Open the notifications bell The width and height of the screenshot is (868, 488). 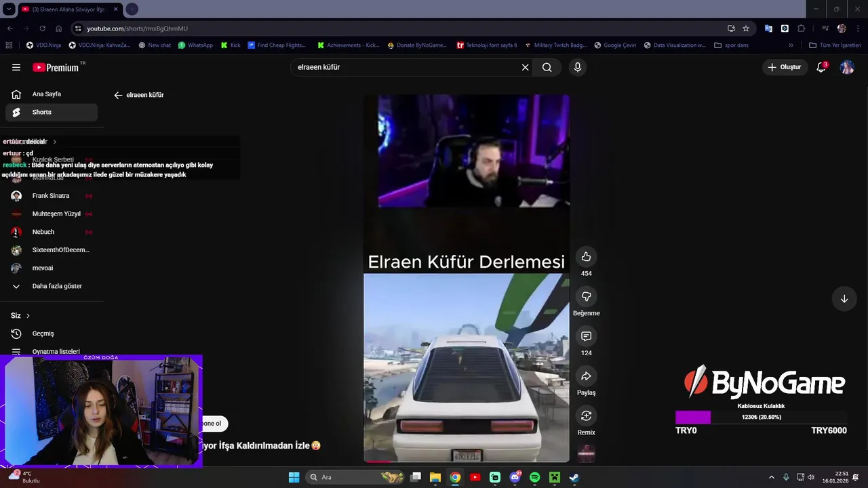[821, 67]
